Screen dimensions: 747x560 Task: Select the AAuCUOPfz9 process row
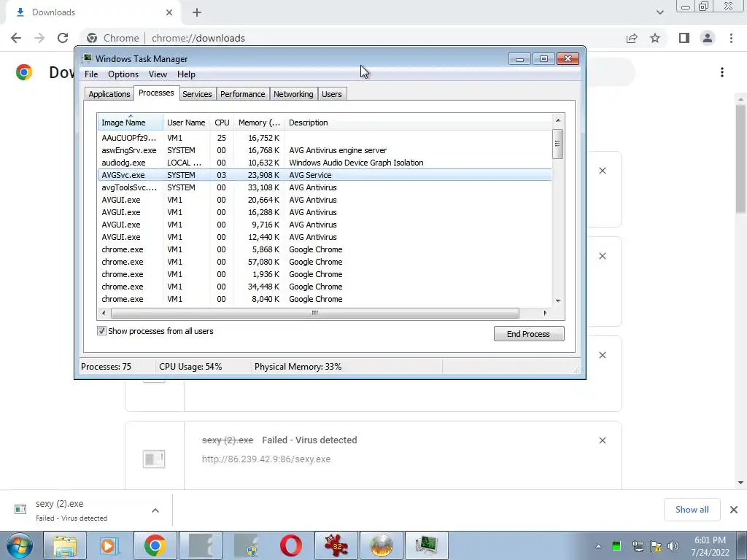click(325, 138)
